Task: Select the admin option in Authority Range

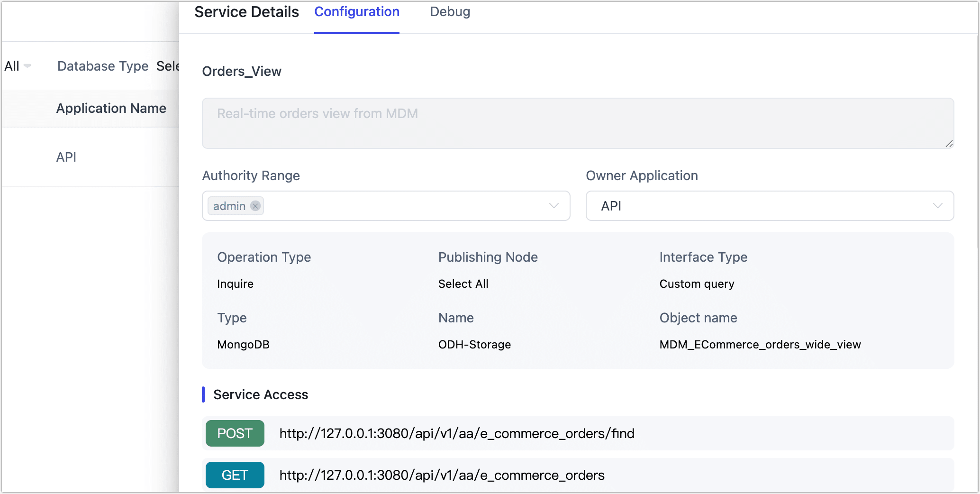Action: [229, 206]
